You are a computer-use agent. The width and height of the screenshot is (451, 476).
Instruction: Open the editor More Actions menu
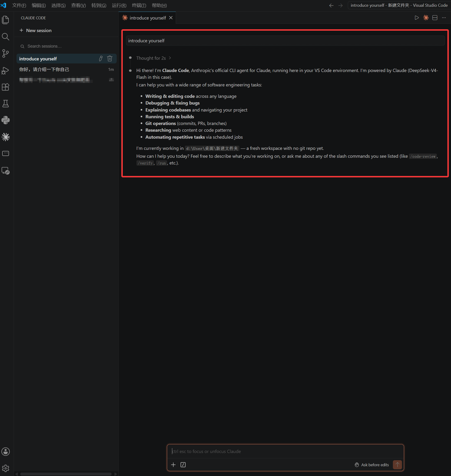coord(444,18)
